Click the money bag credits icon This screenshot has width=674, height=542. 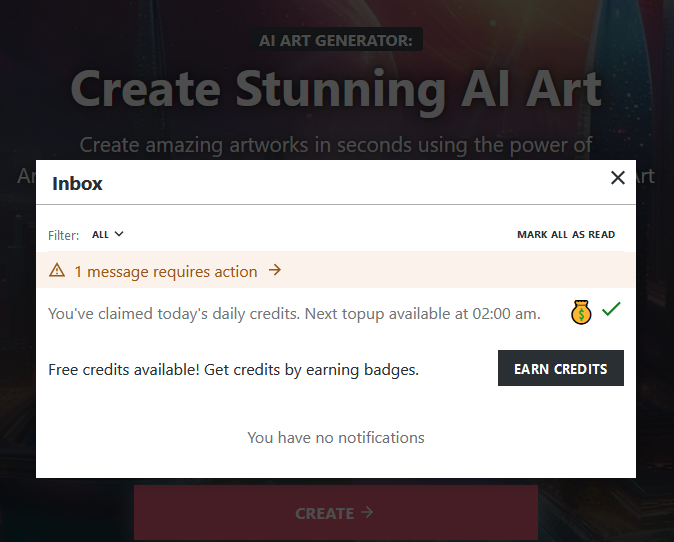pyautogui.click(x=582, y=312)
